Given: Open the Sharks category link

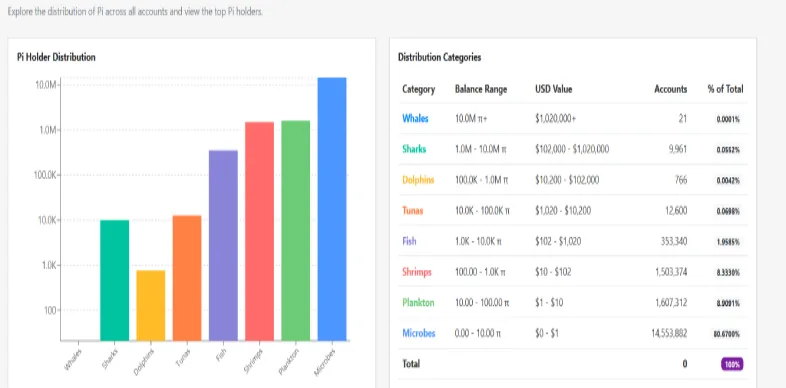Looking at the screenshot, I should pyautogui.click(x=414, y=149).
